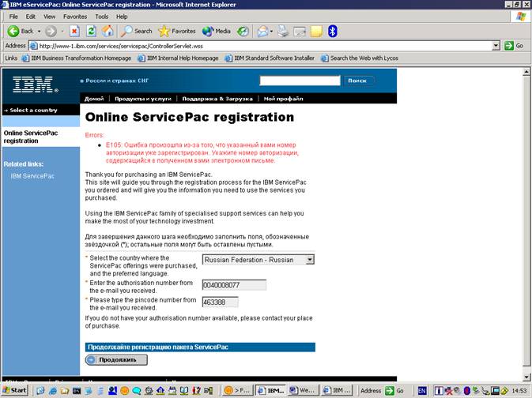Click the Продолжить button
Viewport: 532px width, 398px height.
click(116, 359)
